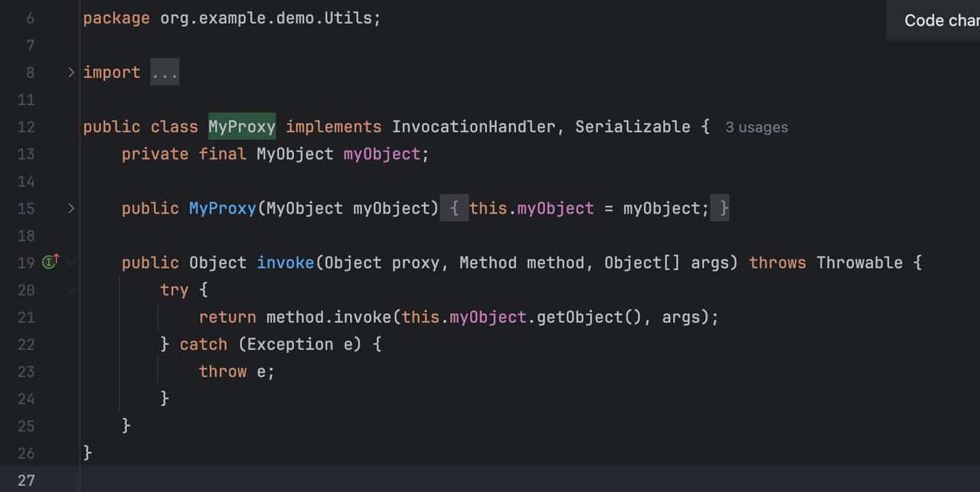
Task: Place the cursor on empty line 27
Action: click(x=459, y=480)
